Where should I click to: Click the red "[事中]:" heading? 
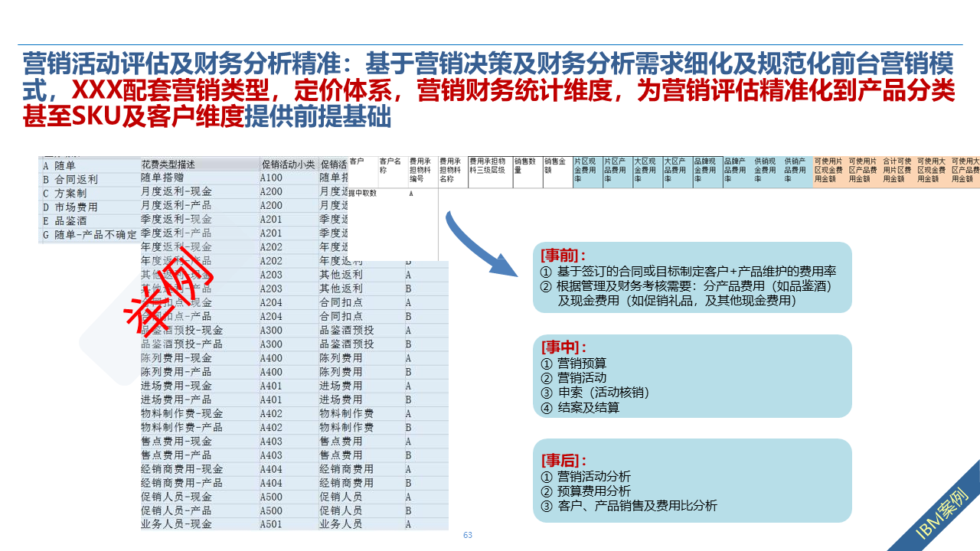563,347
